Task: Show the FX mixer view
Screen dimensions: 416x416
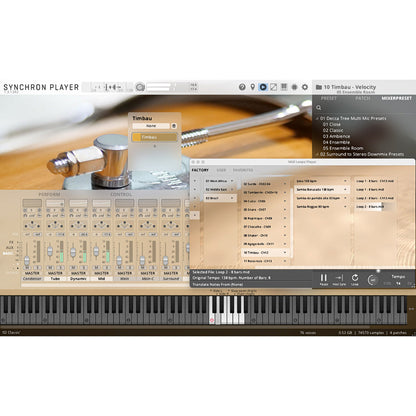Action: coord(11,242)
